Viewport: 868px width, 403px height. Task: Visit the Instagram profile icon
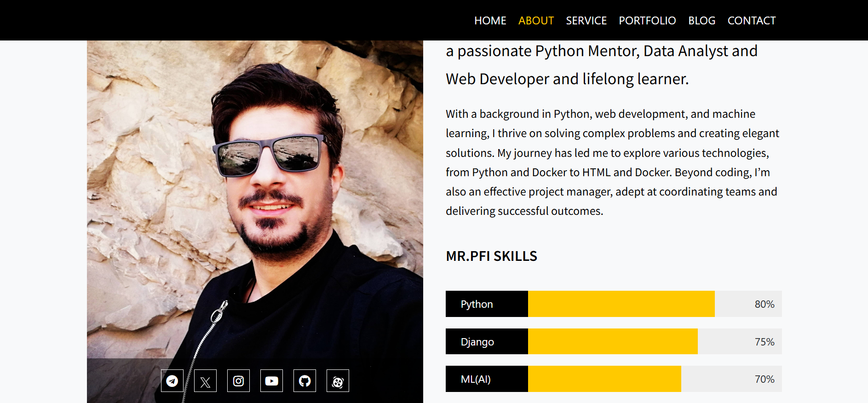(x=238, y=381)
